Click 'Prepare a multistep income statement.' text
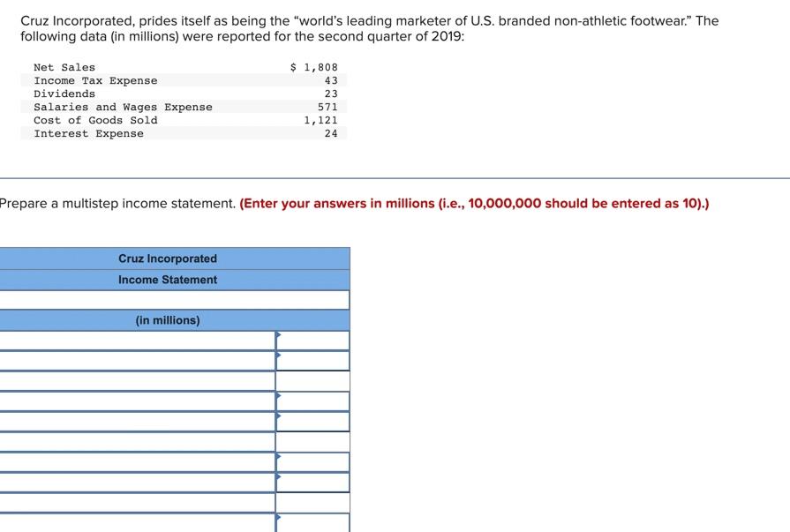The image size is (790, 532). pos(117,204)
